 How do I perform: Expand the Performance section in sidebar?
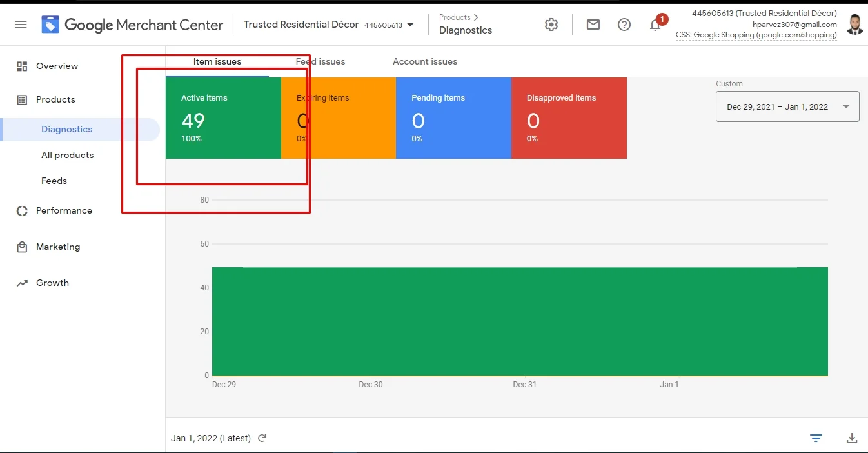click(64, 210)
